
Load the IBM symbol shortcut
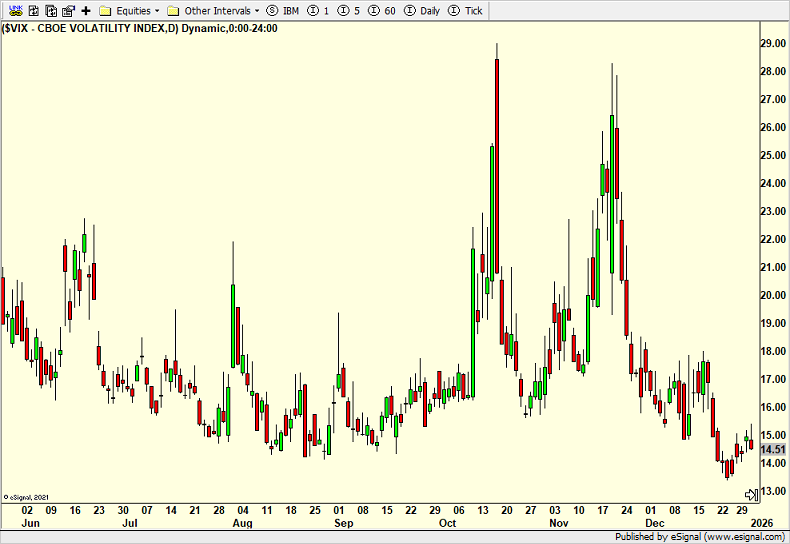pyautogui.click(x=284, y=10)
